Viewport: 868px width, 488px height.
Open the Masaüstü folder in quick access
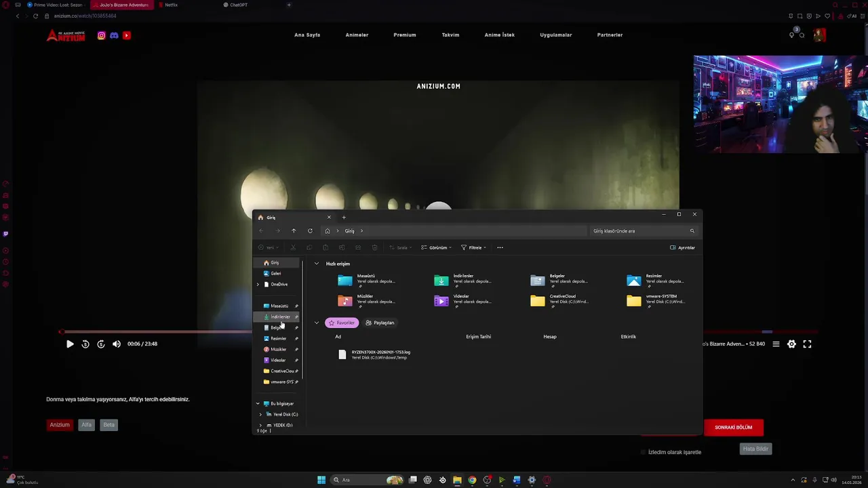point(366,281)
